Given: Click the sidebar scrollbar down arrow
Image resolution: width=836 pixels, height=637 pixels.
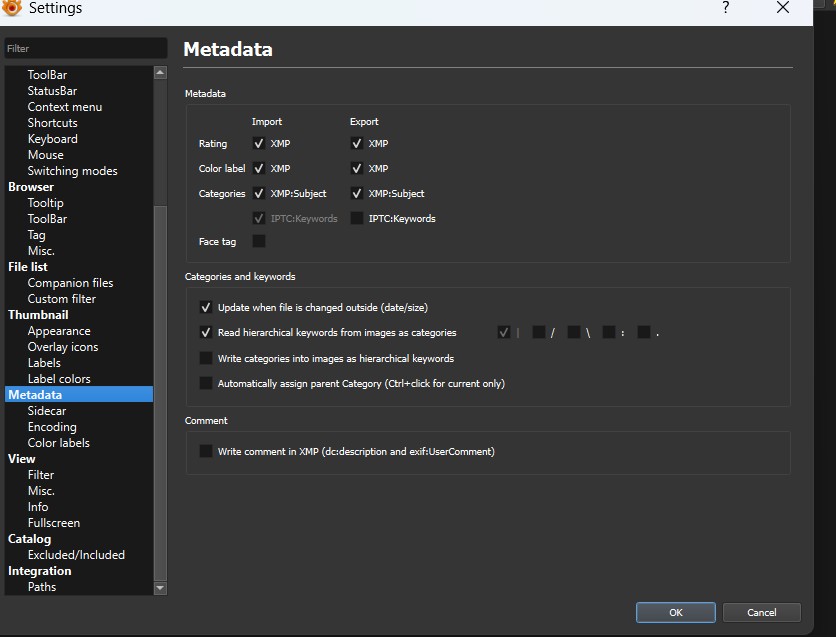Looking at the screenshot, I should click(160, 588).
